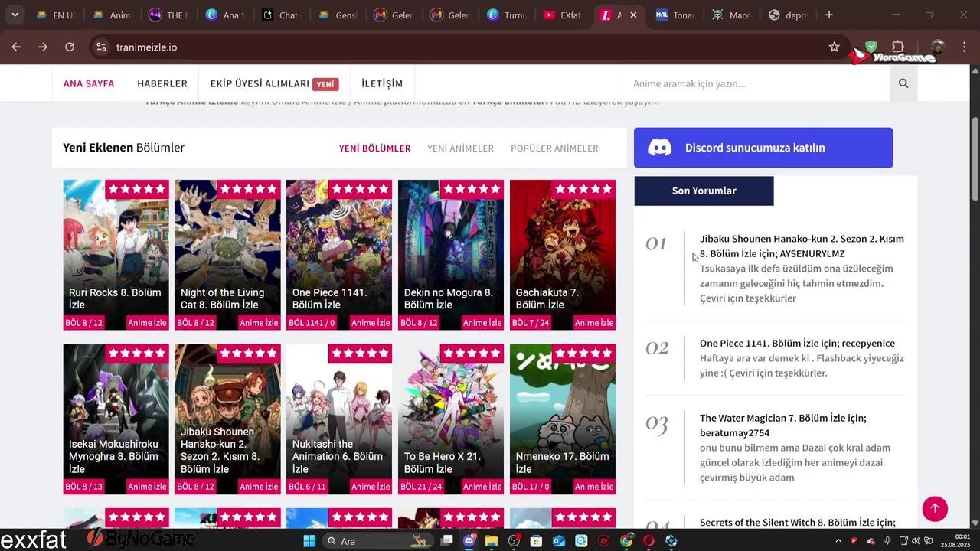Click the red scroll-to-top arrow button
980x551 pixels.
[935, 509]
